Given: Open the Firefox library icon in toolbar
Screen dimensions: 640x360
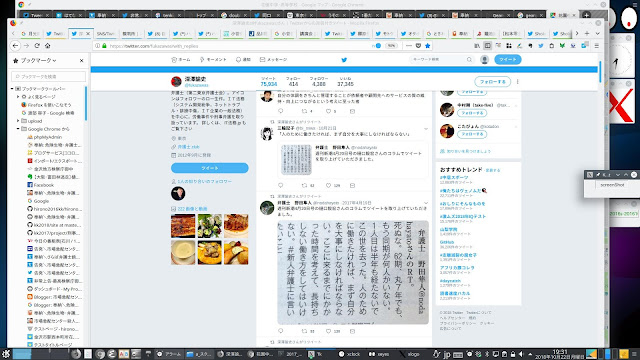Looking at the screenshot, I should click(x=477, y=46).
